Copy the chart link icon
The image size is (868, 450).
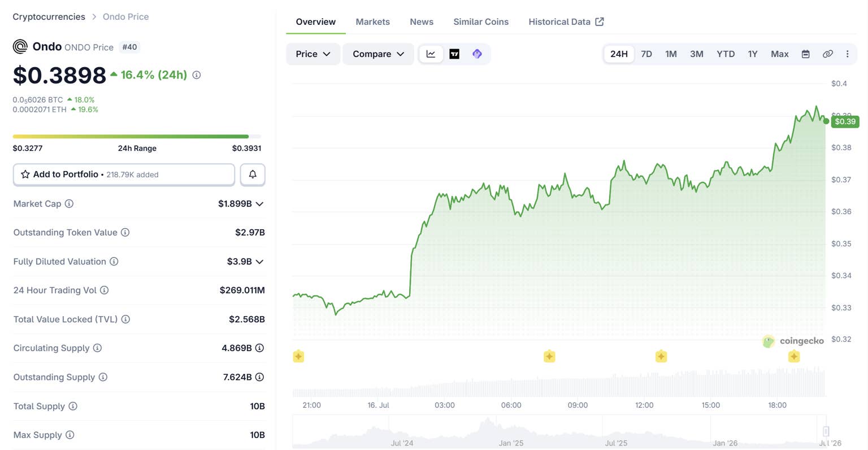tap(827, 54)
